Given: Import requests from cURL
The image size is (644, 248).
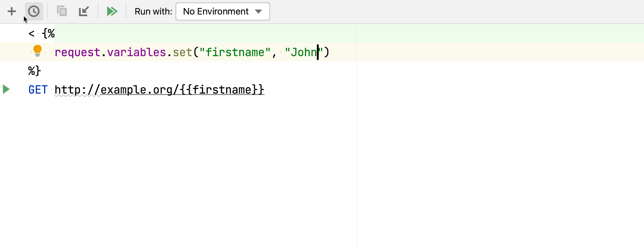Looking at the screenshot, I should [x=84, y=11].
